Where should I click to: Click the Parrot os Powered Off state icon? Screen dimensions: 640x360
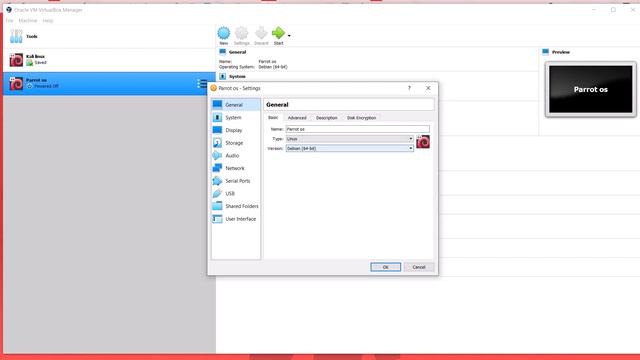(29, 86)
